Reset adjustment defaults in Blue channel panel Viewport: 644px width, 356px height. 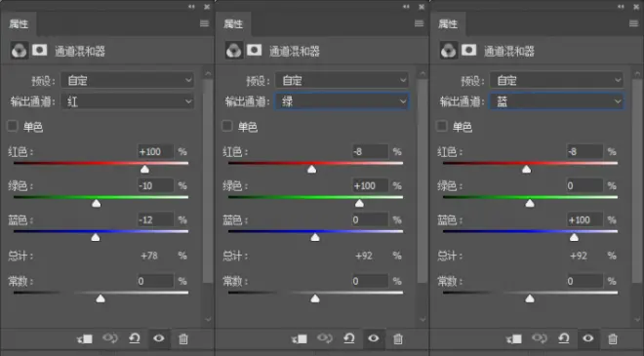coord(564,338)
